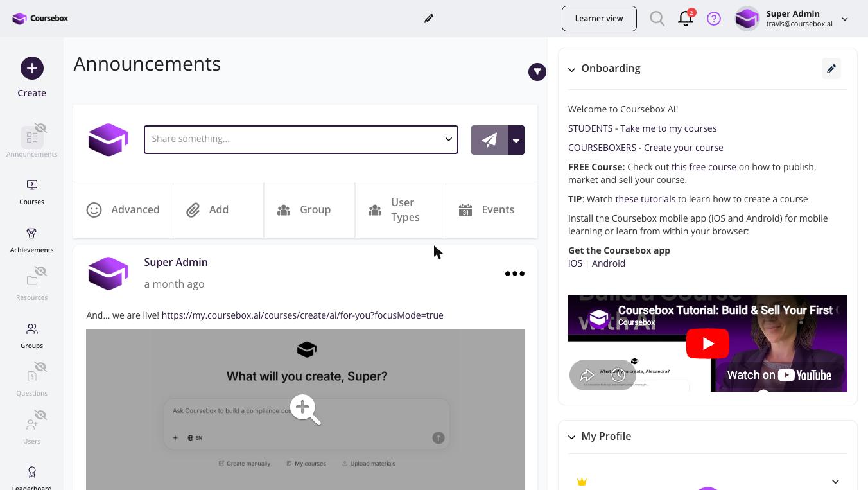The width and height of the screenshot is (868, 490).
Task: Open the notifications bell
Action: point(685,19)
